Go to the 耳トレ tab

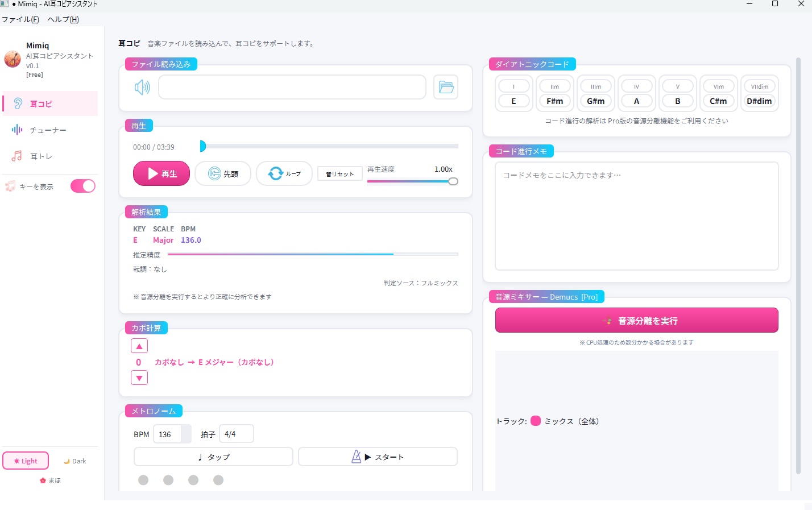click(x=50, y=156)
